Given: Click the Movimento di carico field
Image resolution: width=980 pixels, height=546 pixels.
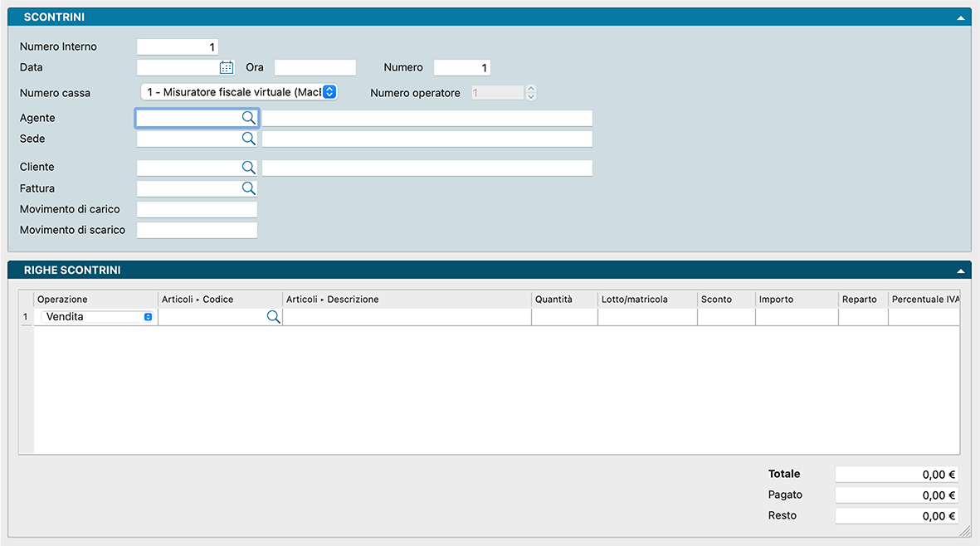Looking at the screenshot, I should tap(197, 209).
